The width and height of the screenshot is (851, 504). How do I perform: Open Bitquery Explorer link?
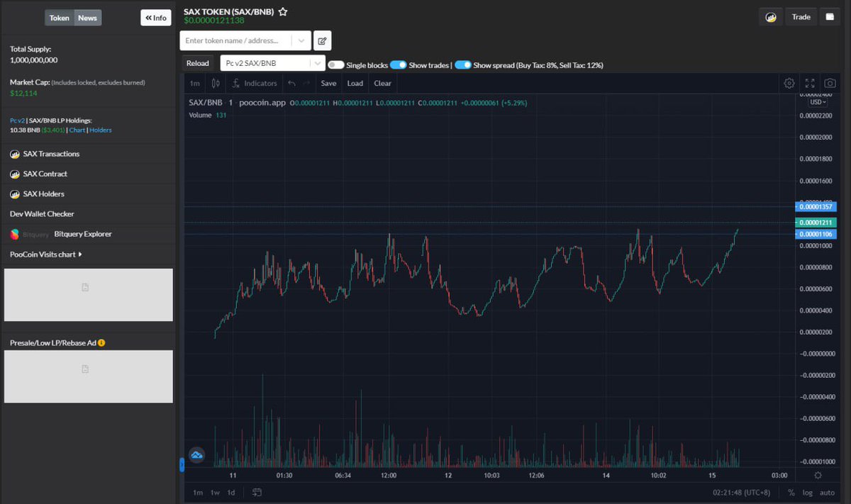point(83,234)
